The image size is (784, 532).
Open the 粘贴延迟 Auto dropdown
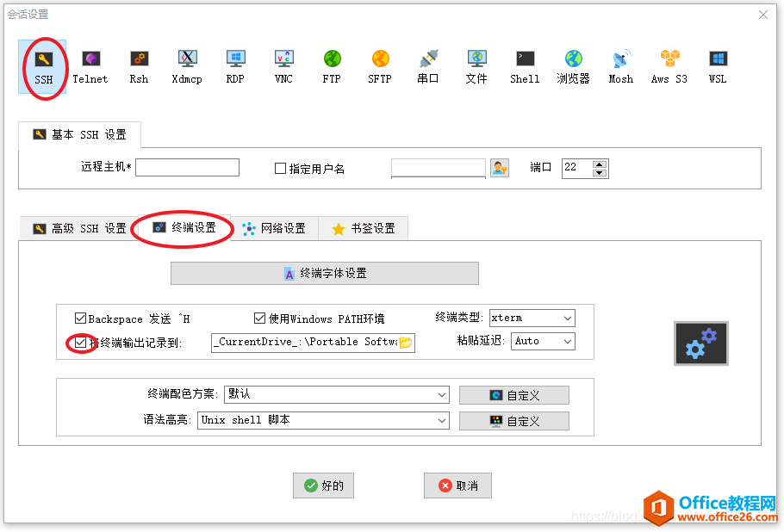point(543,341)
